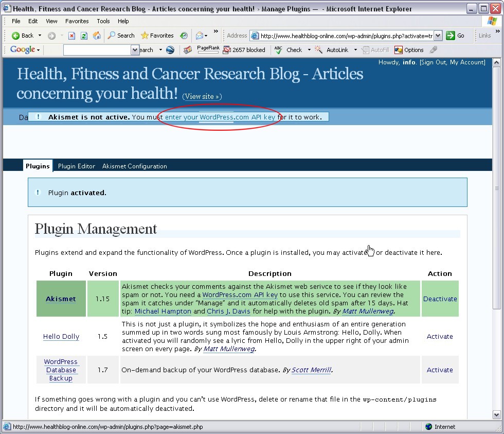Open the View menu
The width and height of the screenshot is (504, 434).
[51, 21]
